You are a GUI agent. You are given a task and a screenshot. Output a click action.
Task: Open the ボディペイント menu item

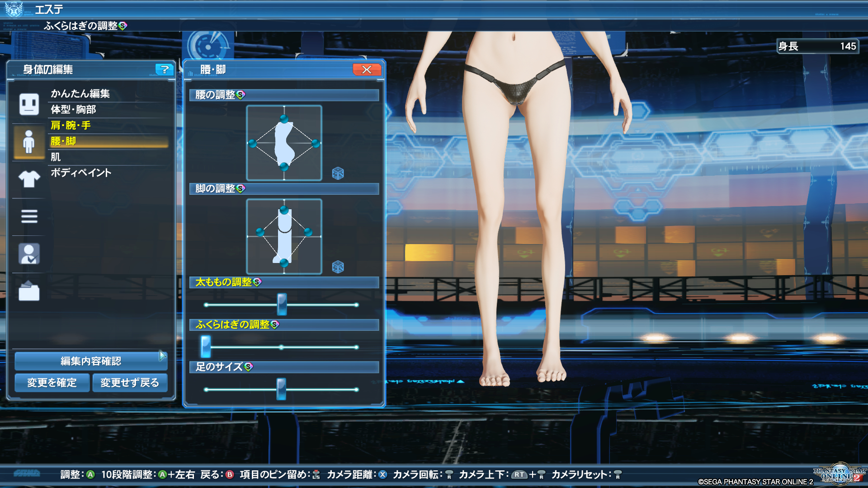coord(81,173)
